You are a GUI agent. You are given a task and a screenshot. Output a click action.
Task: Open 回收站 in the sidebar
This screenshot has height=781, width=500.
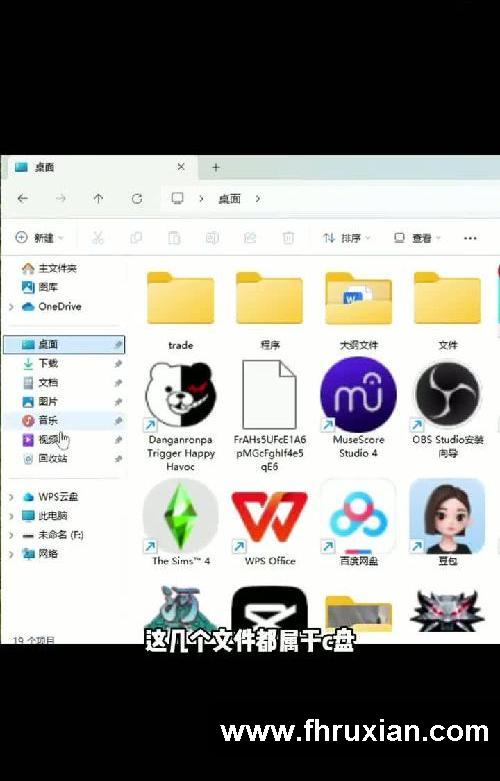pos(45,458)
